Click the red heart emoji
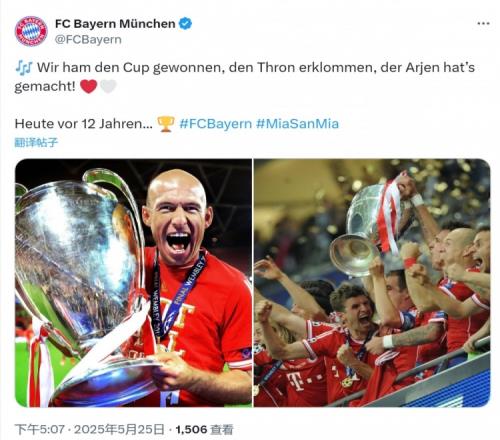Screen dimensions: 500x440 pos(89,87)
